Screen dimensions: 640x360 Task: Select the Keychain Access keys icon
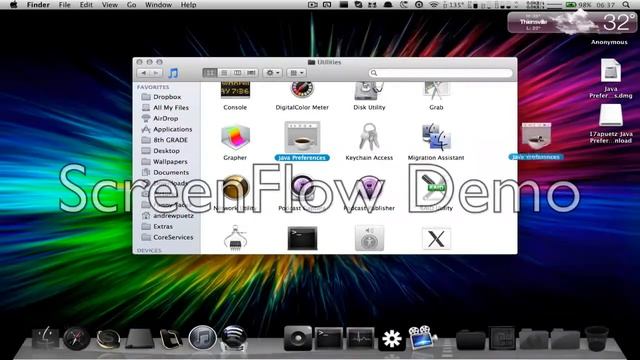pos(369,137)
